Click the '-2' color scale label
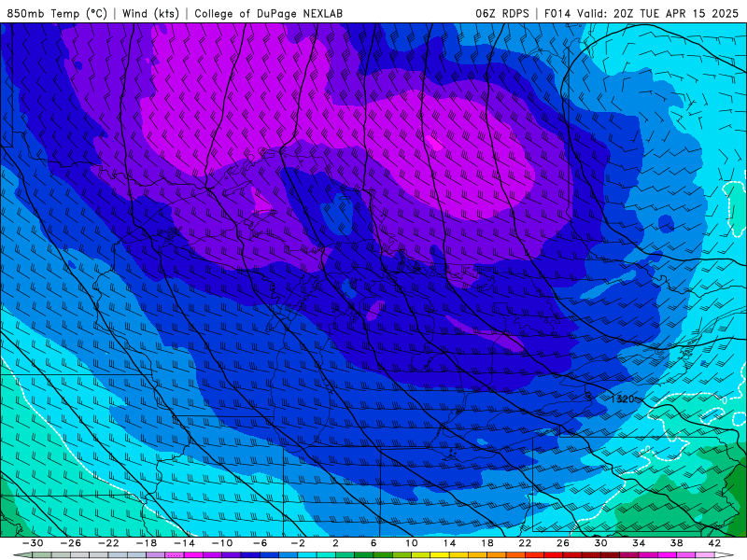Viewport: 747px width, 560px height. click(x=298, y=543)
